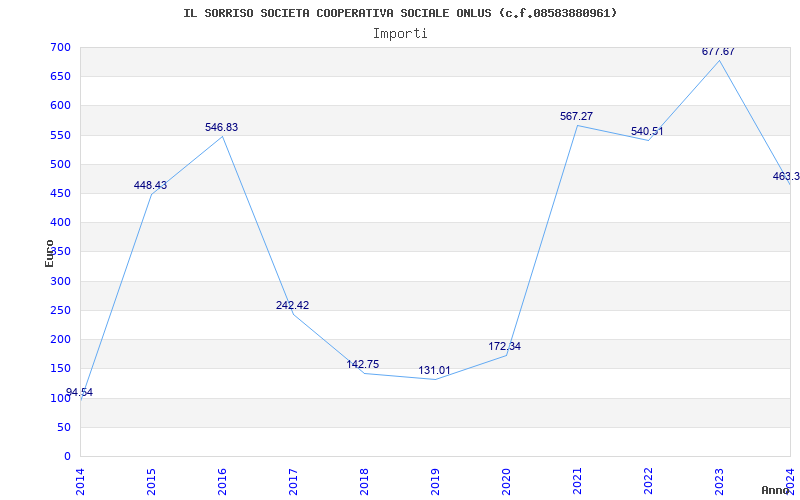The width and height of the screenshot is (800, 500).
Task: Click x-axis year label 2015
Action: coord(151,481)
